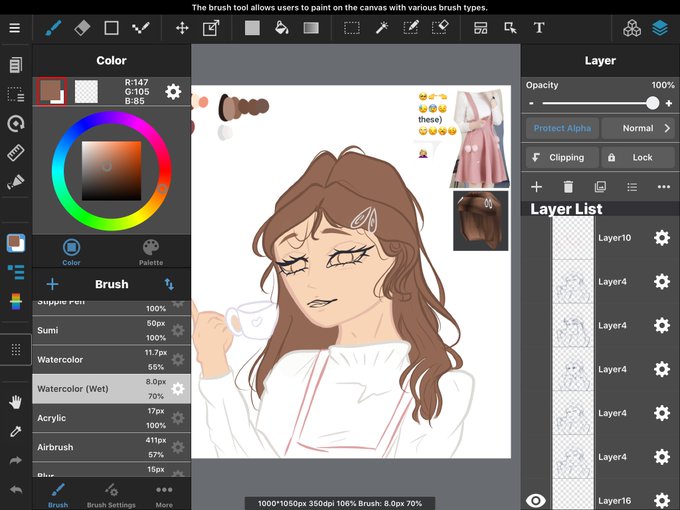Toggle Protect Alpha
This screenshot has width=680, height=510.
point(562,128)
